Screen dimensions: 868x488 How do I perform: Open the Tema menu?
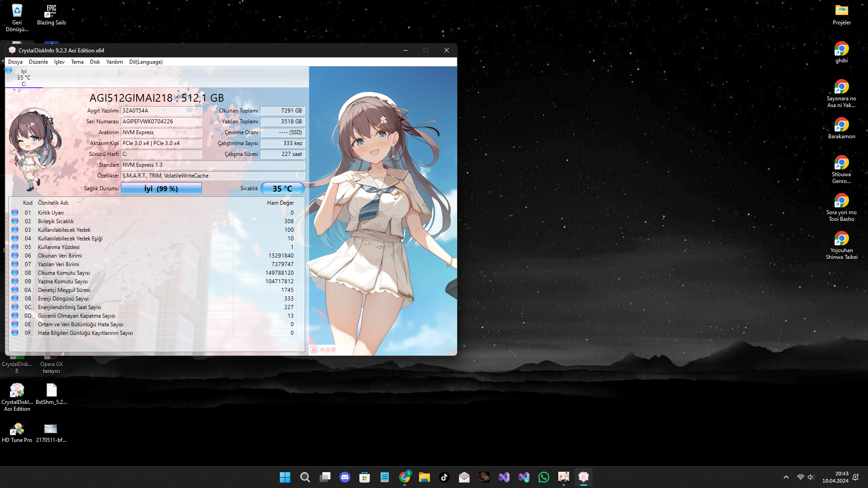coord(77,62)
